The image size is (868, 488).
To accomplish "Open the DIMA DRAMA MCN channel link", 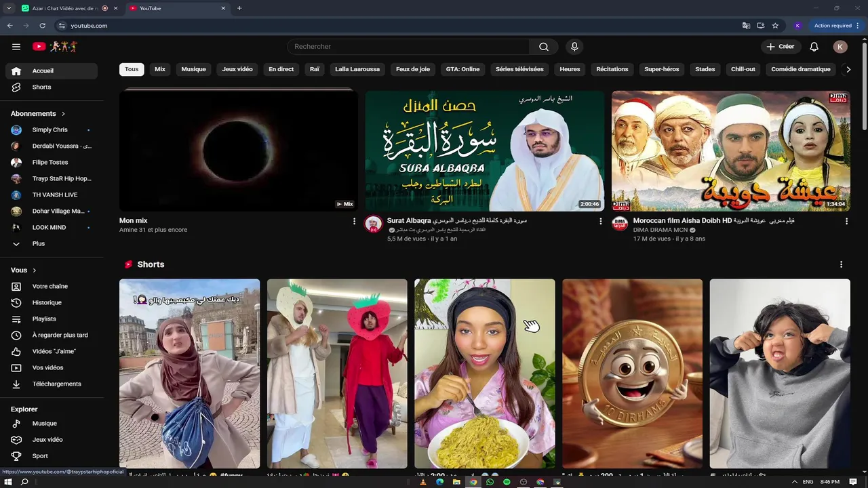I will (x=660, y=230).
